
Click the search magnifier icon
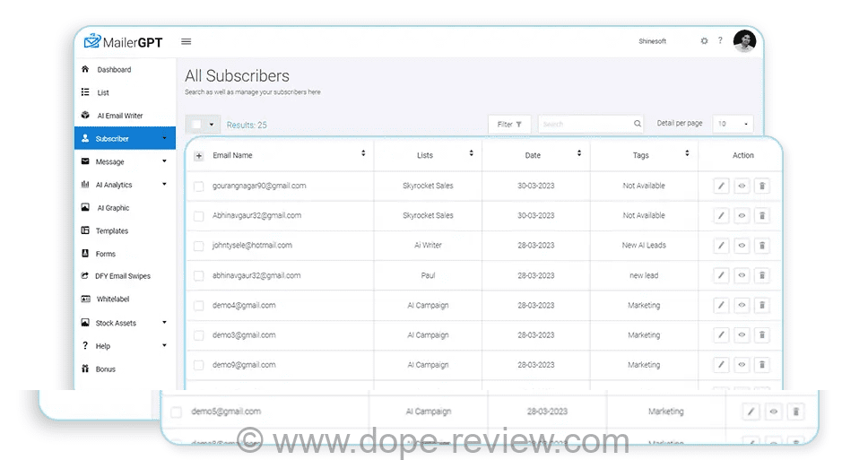coord(638,125)
